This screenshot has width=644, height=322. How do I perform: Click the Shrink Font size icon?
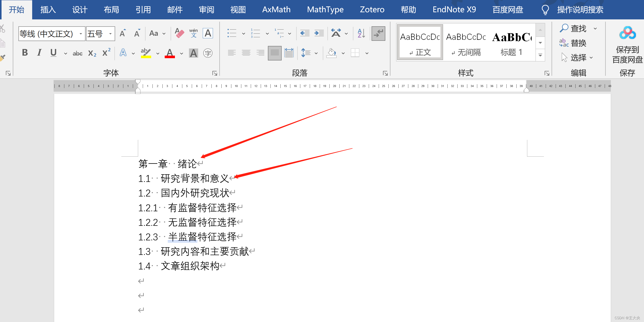[x=137, y=33]
